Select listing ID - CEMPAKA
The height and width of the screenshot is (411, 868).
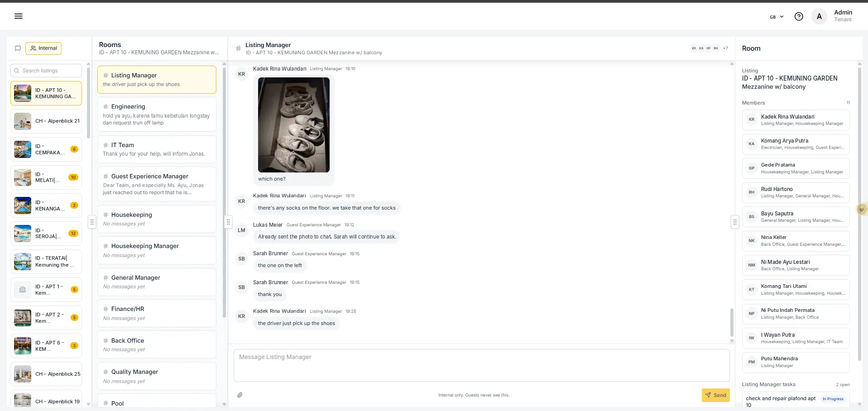pos(46,149)
